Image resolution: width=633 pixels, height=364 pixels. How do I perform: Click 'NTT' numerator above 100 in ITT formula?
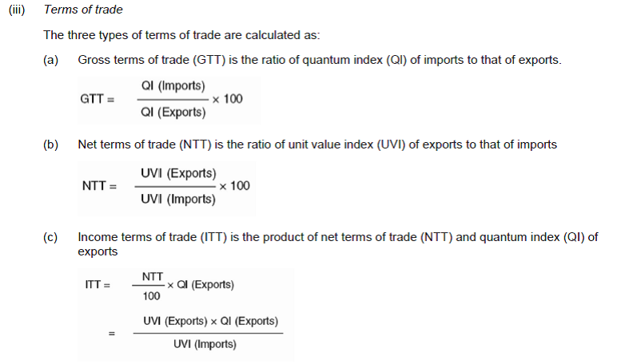[x=152, y=276]
